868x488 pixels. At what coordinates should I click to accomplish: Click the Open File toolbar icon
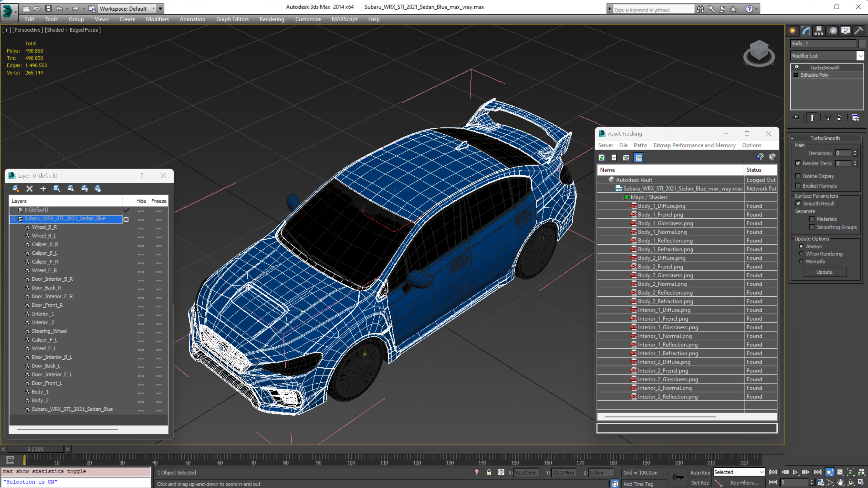coord(37,9)
